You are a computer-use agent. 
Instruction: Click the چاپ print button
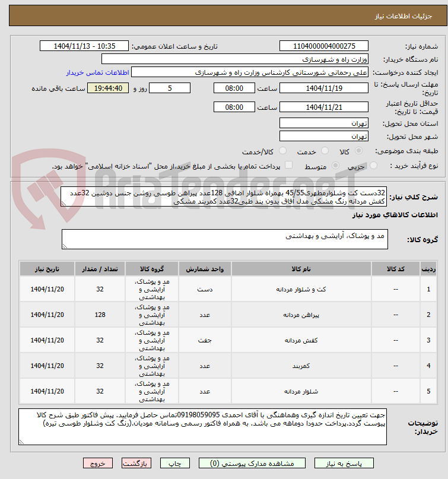click(175, 464)
